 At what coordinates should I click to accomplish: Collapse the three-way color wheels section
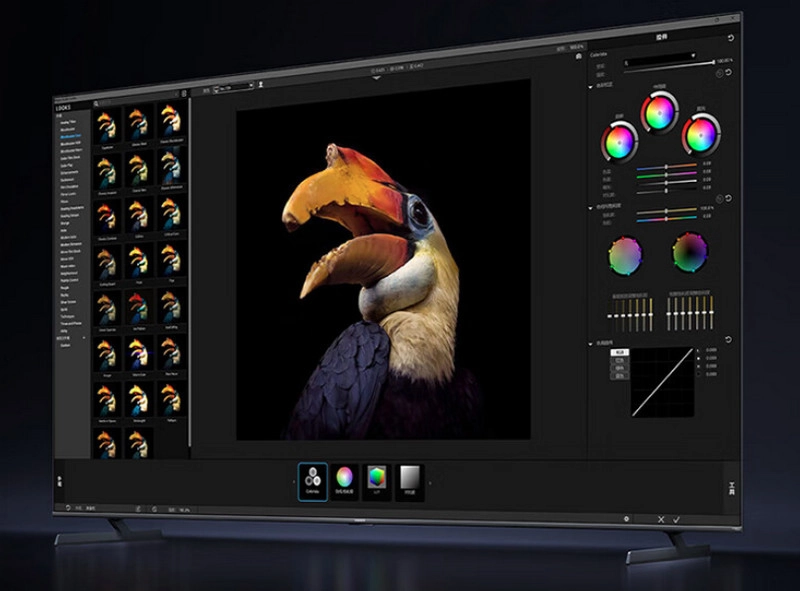(591, 87)
